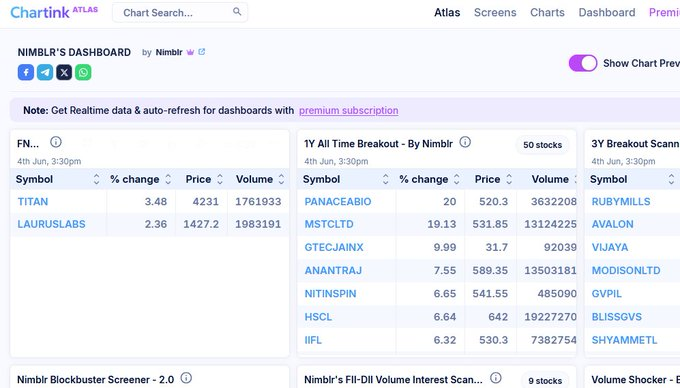Click the 3Y Breakout Scanner title

click(x=635, y=144)
